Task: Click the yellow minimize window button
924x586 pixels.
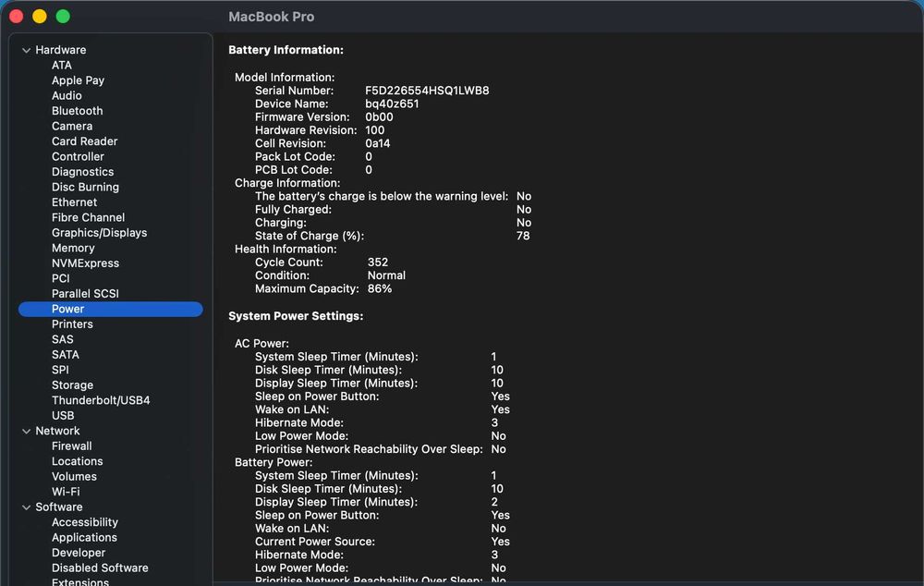Action: coord(40,17)
